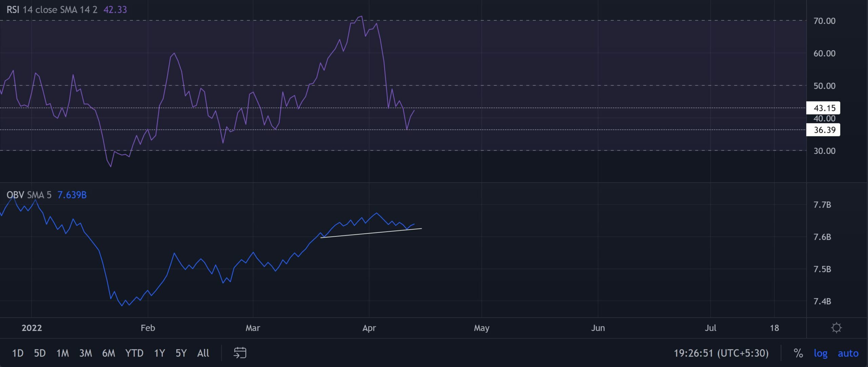Select the 6M range button
The height and width of the screenshot is (367, 868).
point(109,353)
